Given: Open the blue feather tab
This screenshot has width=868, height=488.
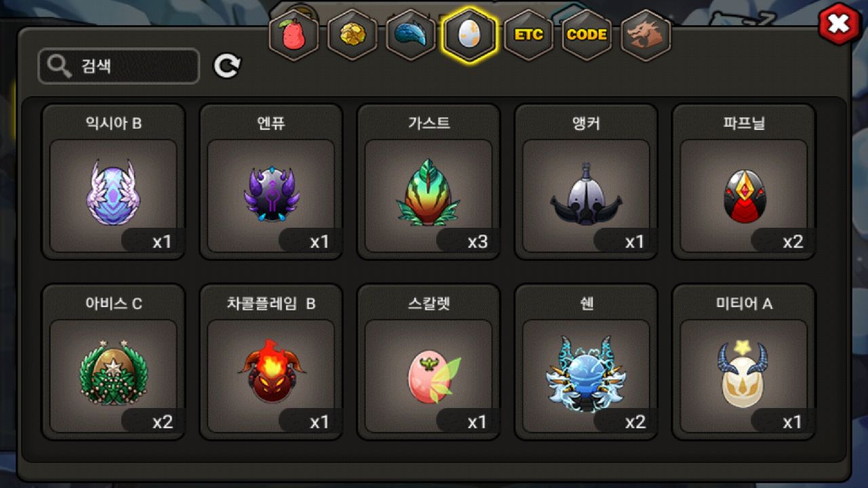Looking at the screenshot, I should coord(410,35).
